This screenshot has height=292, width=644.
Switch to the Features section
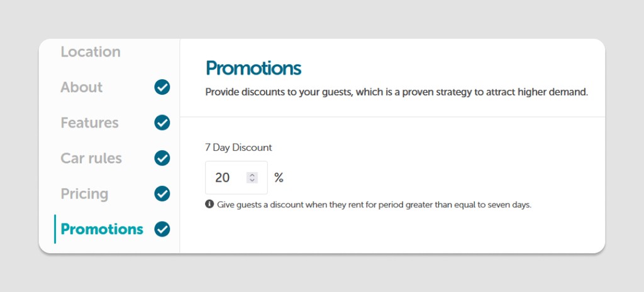click(89, 122)
